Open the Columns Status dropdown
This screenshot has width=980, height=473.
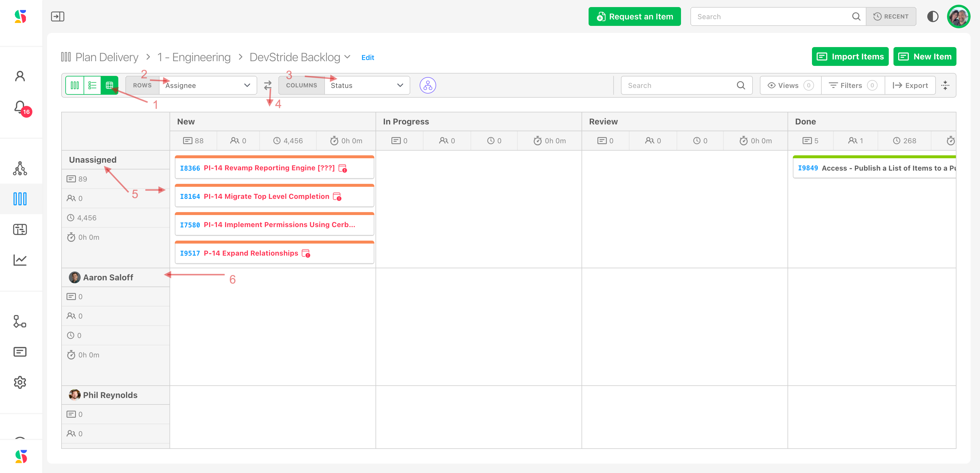[367, 85]
